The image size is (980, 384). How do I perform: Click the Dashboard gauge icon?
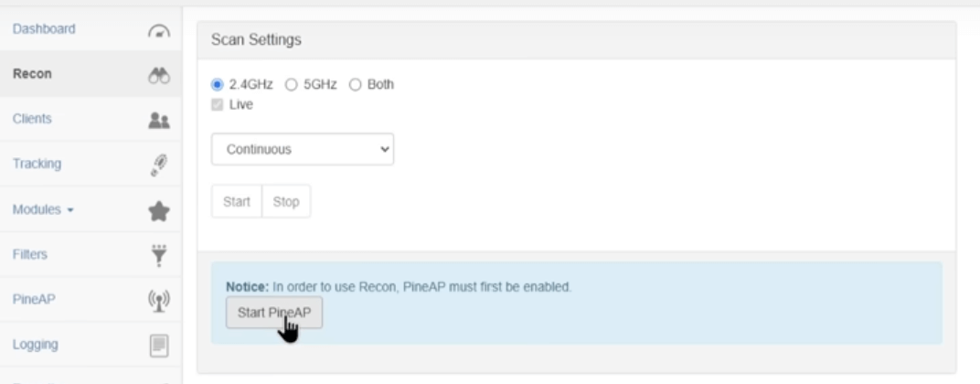[x=159, y=30]
